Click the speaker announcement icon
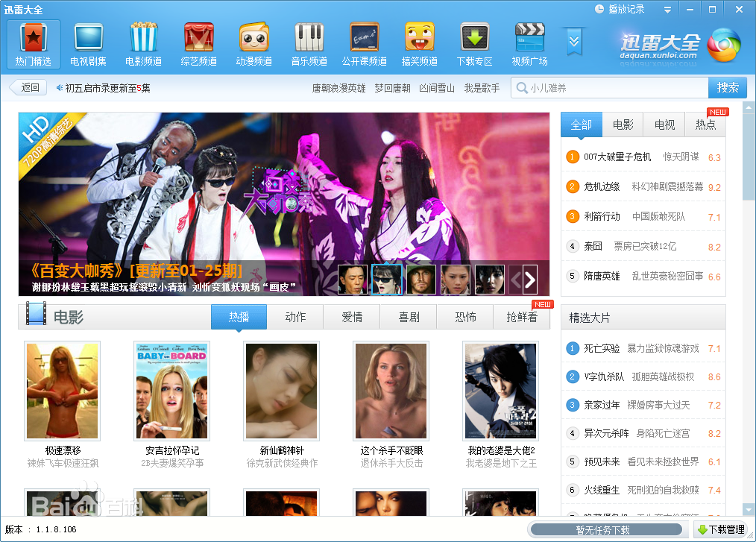Screen dimensions: 756x542 point(60,88)
